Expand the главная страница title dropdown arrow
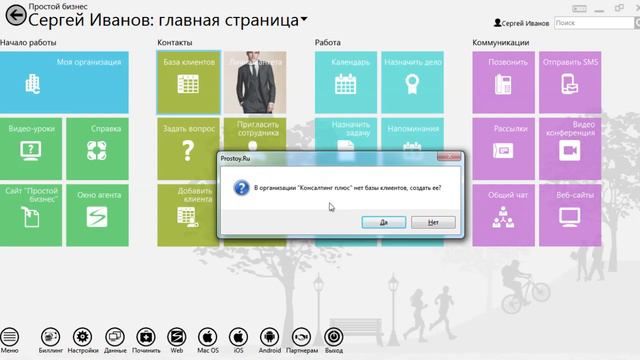Viewport: 640px width, 360px height. [x=304, y=19]
